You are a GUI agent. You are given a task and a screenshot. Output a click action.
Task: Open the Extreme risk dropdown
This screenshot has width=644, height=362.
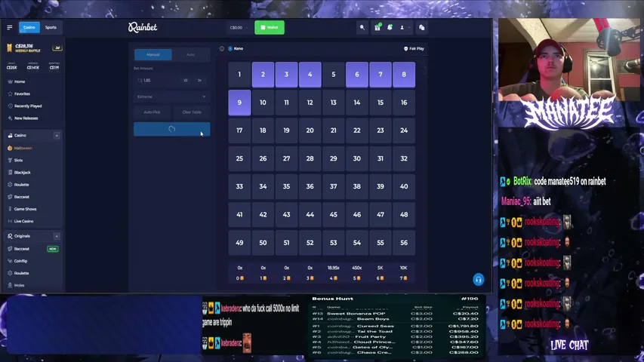pos(171,97)
